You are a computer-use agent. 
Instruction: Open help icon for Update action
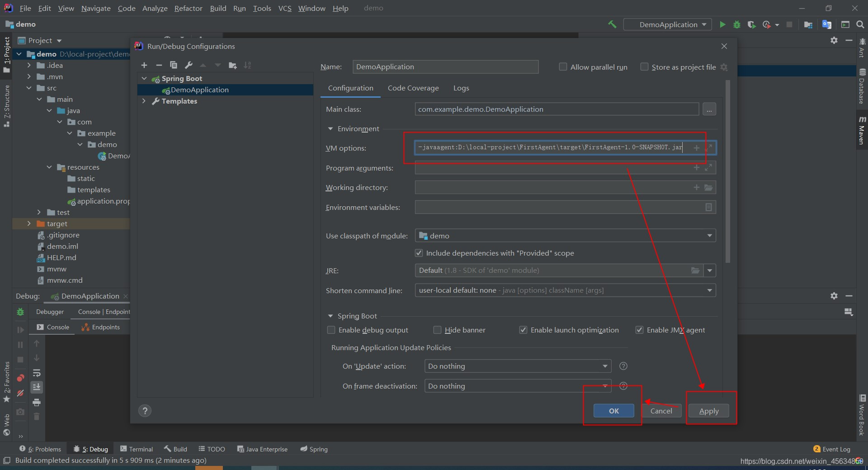point(623,366)
